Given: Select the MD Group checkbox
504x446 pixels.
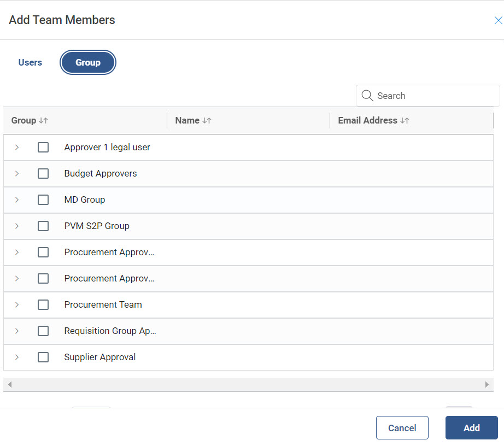Looking at the screenshot, I should (43, 200).
